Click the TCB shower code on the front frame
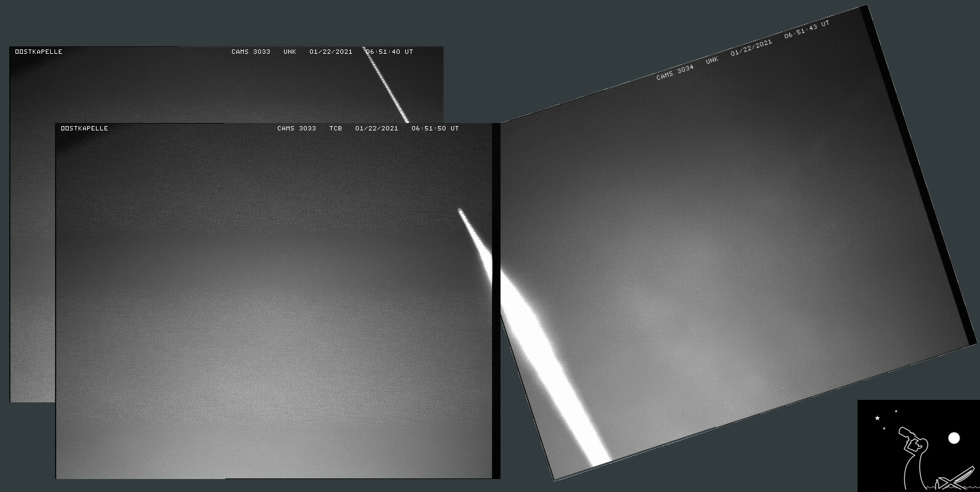This screenshot has height=492, width=980. click(x=335, y=129)
